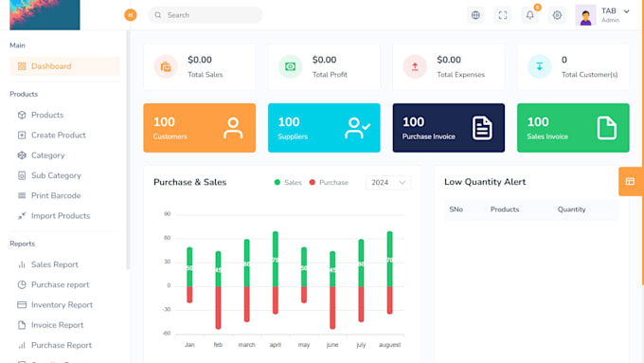Click the Products column header
Viewport: 644px width, 363px height.
pos(505,209)
